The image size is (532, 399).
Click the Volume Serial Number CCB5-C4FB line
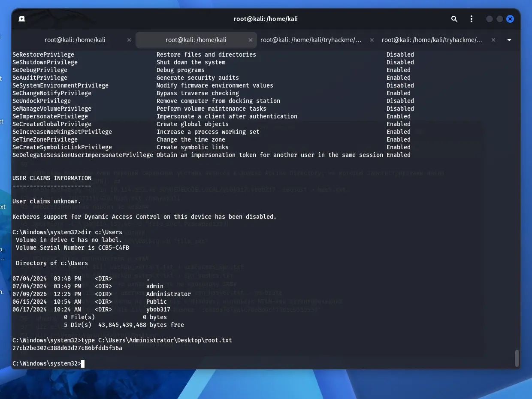tap(73, 248)
